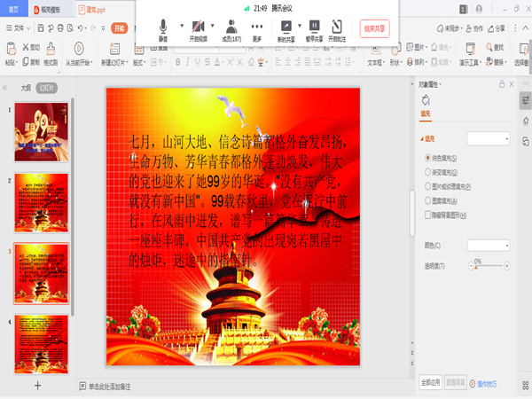The height and width of the screenshot is (399, 532).
Task: Select the outline view tab
Action: pos(26,88)
